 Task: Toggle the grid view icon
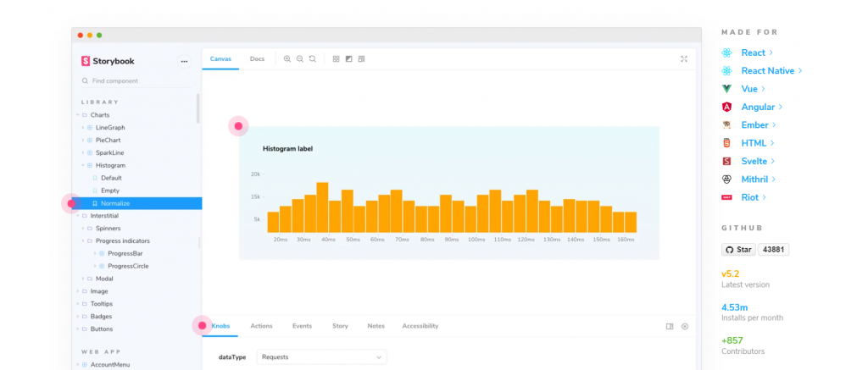click(x=337, y=59)
